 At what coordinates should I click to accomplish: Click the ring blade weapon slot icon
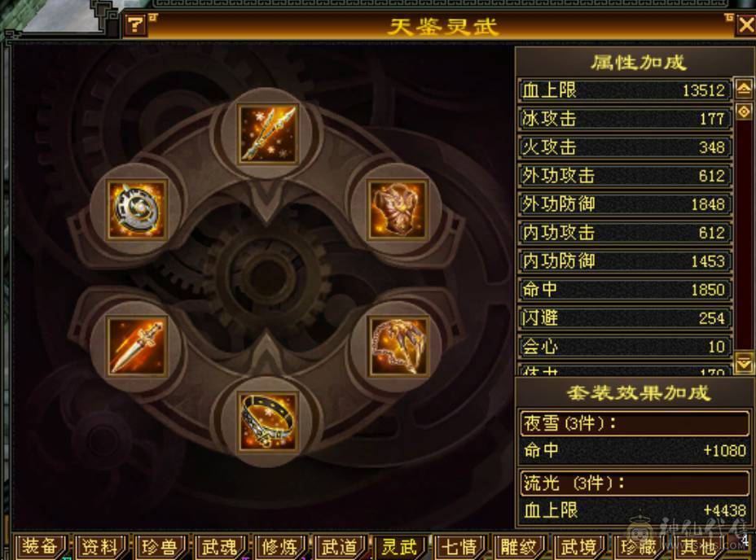(x=138, y=210)
